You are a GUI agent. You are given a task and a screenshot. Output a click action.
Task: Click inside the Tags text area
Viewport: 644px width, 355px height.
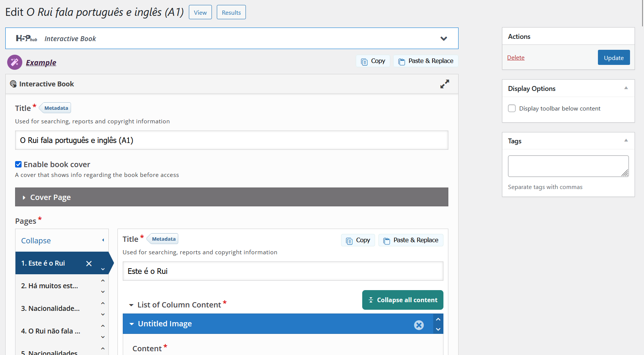click(568, 166)
